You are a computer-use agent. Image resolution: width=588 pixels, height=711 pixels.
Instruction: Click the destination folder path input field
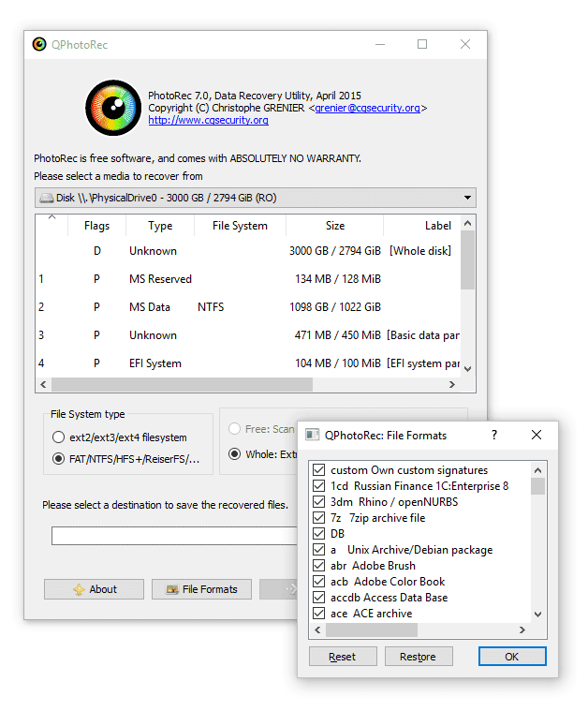(x=174, y=536)
